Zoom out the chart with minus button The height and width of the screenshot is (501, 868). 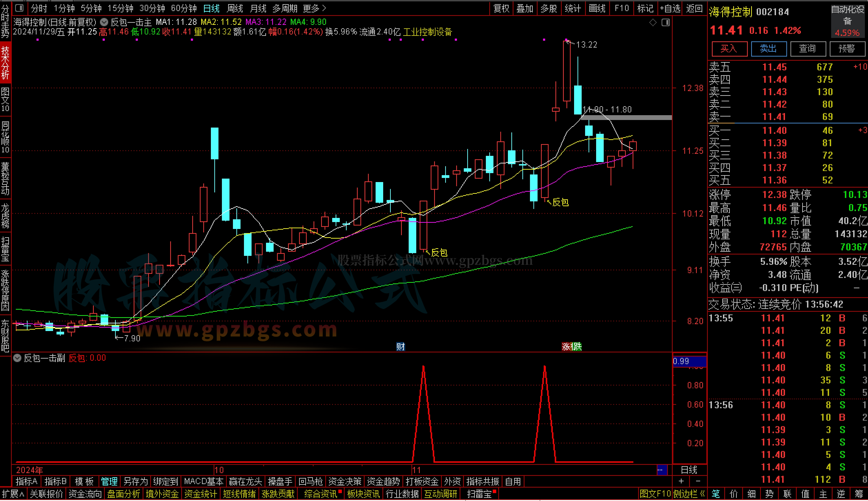[x=698, y=481]
